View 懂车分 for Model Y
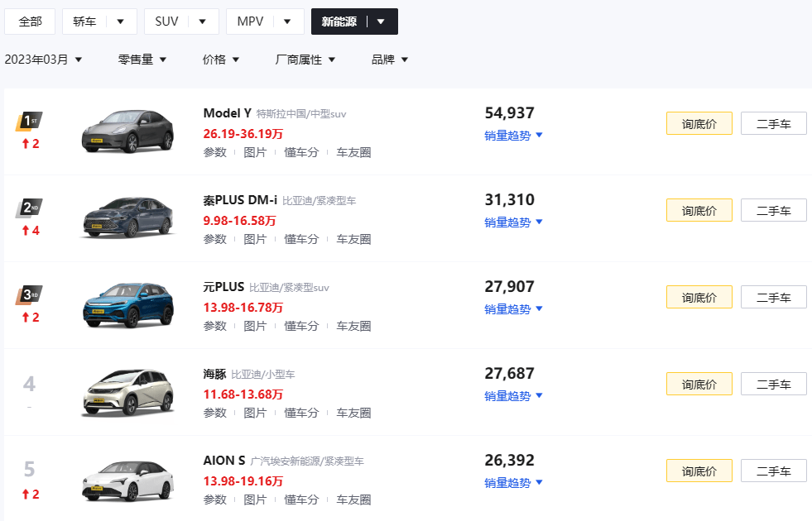 click(x=301, y=153)
